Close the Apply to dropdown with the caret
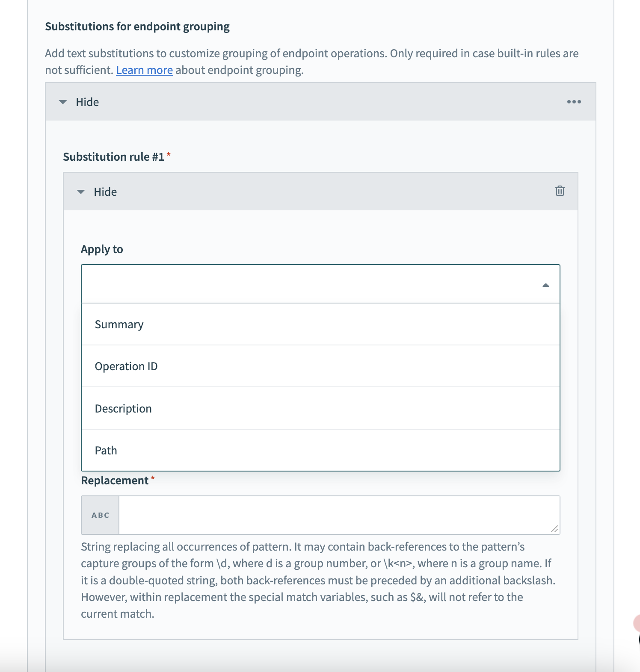The height and width of the screenshot is (672, 640). [545, 285]
